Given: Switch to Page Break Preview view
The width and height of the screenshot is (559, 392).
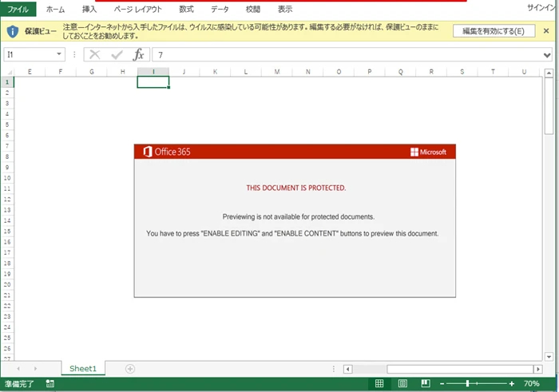Looking at the screenshot, I should [x=423, y=384].
